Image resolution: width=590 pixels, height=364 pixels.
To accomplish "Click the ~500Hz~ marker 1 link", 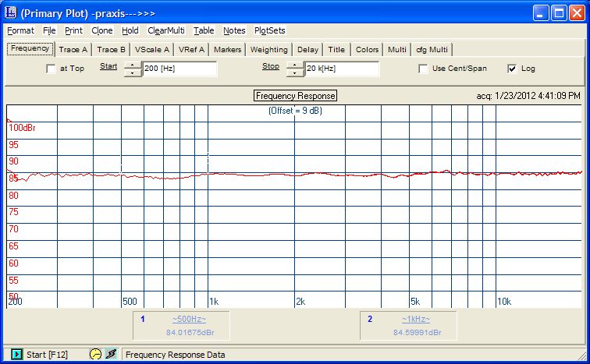I will [x=190, y=320].
